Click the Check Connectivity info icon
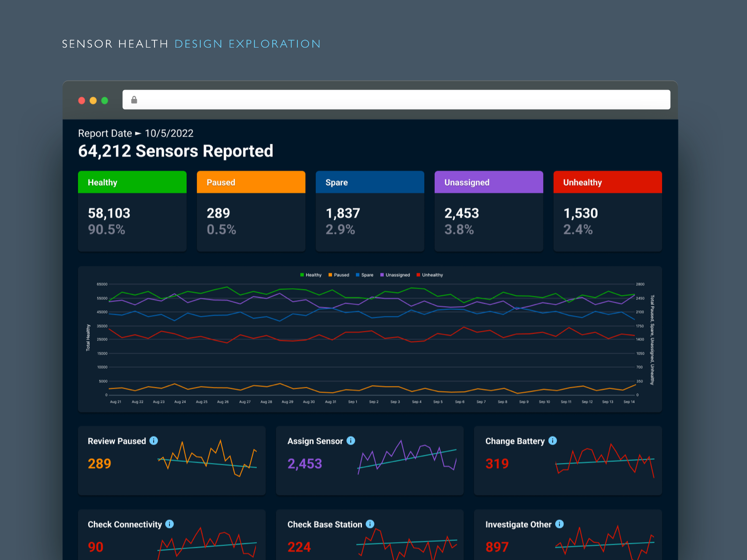The width and height of the screenshot is (747, 560). point(170,524)
